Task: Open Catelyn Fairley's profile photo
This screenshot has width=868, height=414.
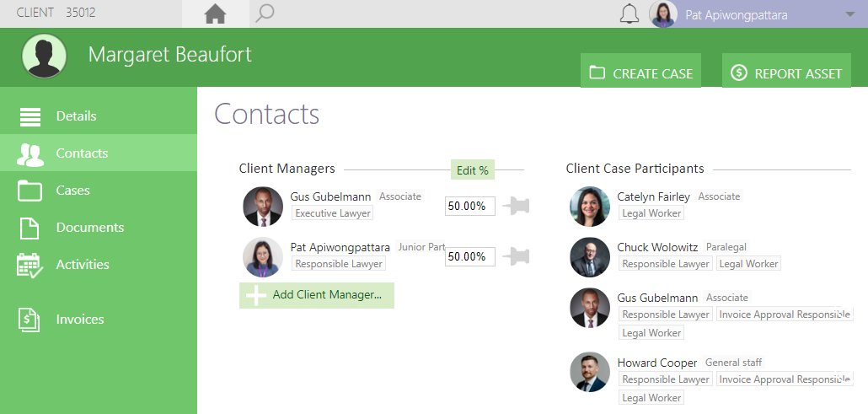Action: pyautogui.click(x=590, y=207)
